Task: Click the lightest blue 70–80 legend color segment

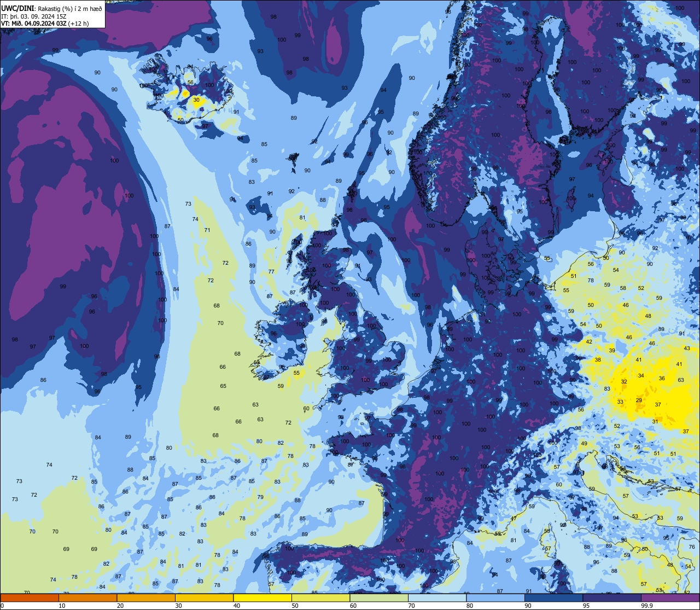Action: (437, 597)
